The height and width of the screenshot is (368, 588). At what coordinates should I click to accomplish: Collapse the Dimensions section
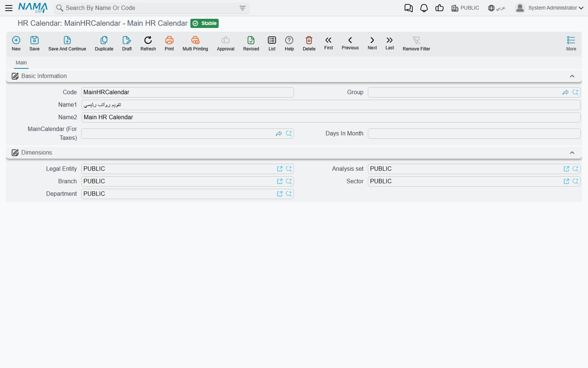pos(572,153)
